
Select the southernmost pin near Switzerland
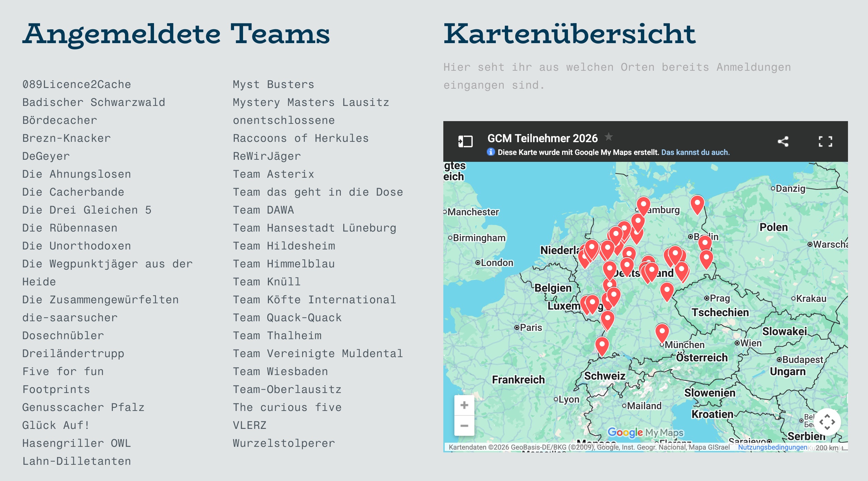coord(602,345)
